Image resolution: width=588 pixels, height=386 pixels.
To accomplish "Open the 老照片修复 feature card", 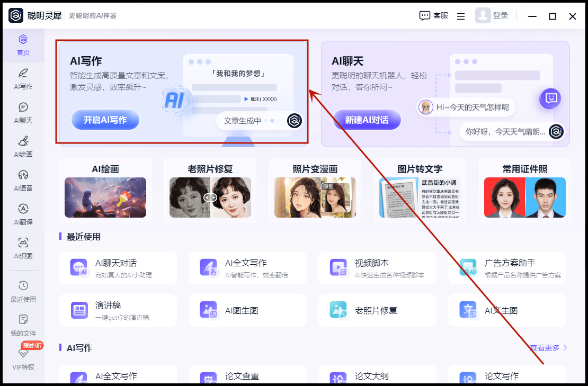I will point(210,191).
